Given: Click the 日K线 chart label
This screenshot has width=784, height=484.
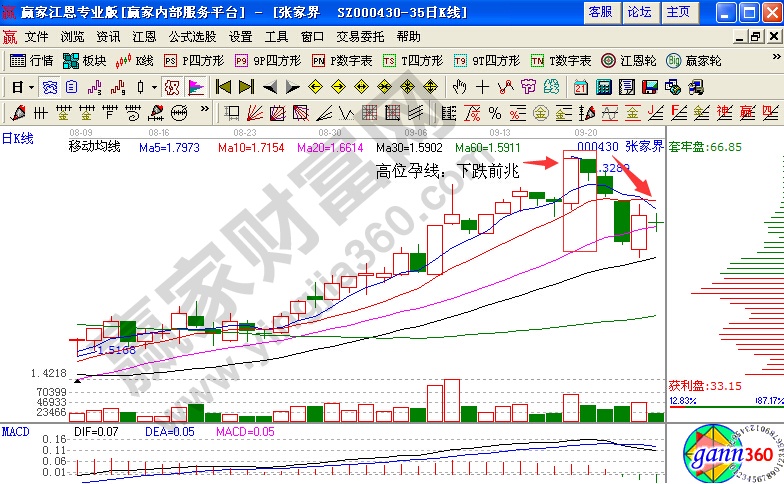Looking at the screenshot, I should (x=18, y=138).
